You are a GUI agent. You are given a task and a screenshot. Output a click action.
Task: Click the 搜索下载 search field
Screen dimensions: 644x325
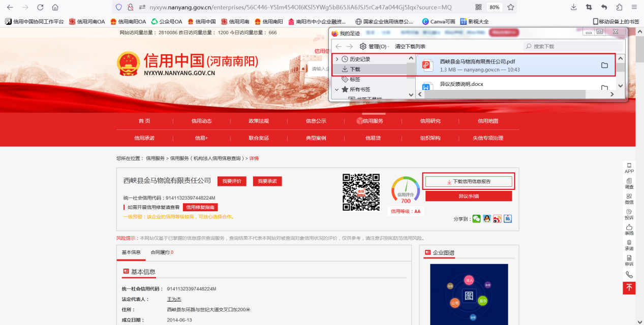(x=574, y=46)
